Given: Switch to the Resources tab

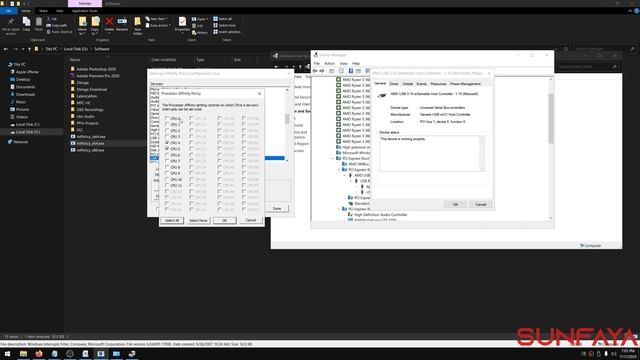Looking at the screenshot, I should (x=438, y=84).
